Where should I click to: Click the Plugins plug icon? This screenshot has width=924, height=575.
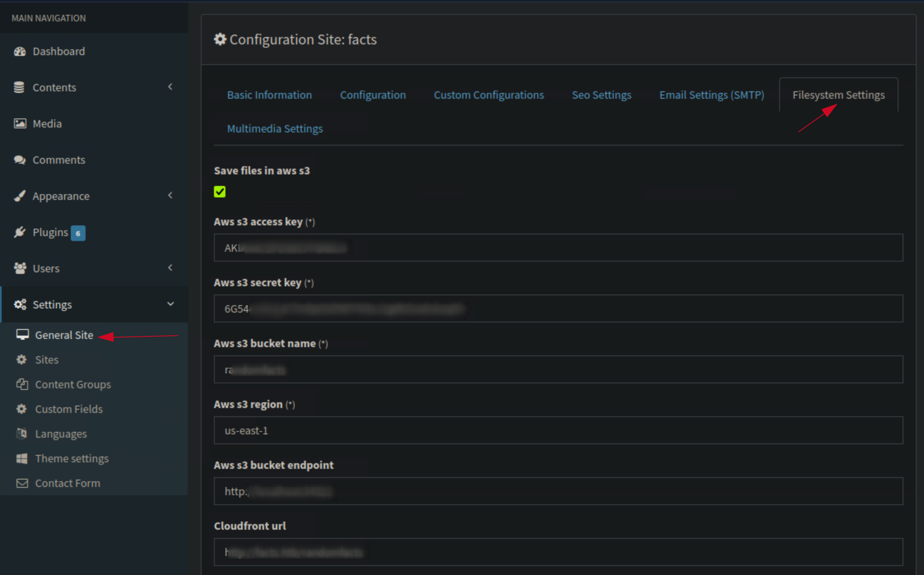pyautogui.click(x=19, y=232)
